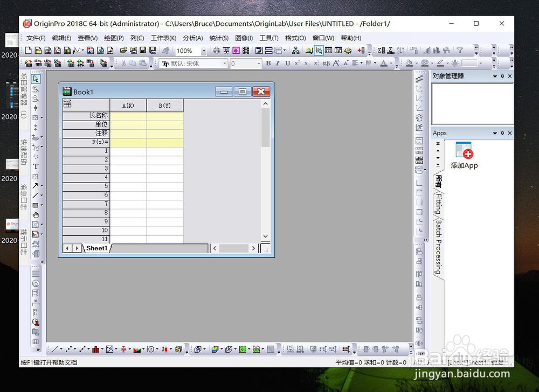Toggle Italic formatting
This screenshot has height=392, width=539.
click(278, 63)
